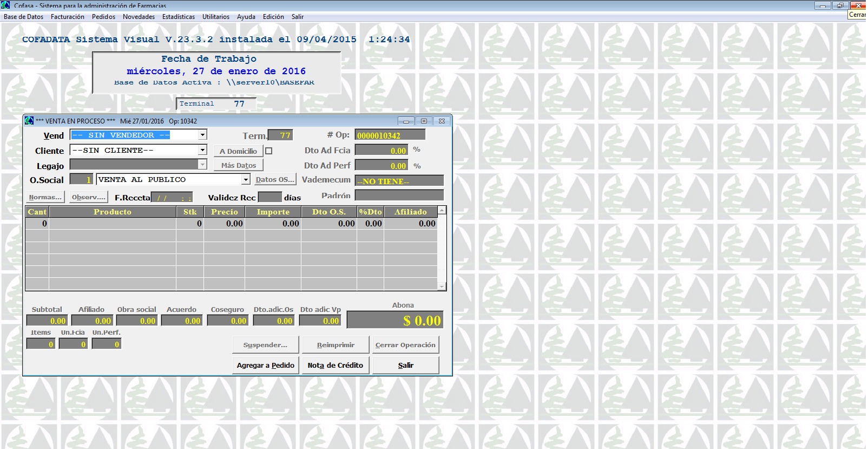Screen dimensions: 868x449
Task: Open the Facturación menu
Action: click(x=68, y=17)
